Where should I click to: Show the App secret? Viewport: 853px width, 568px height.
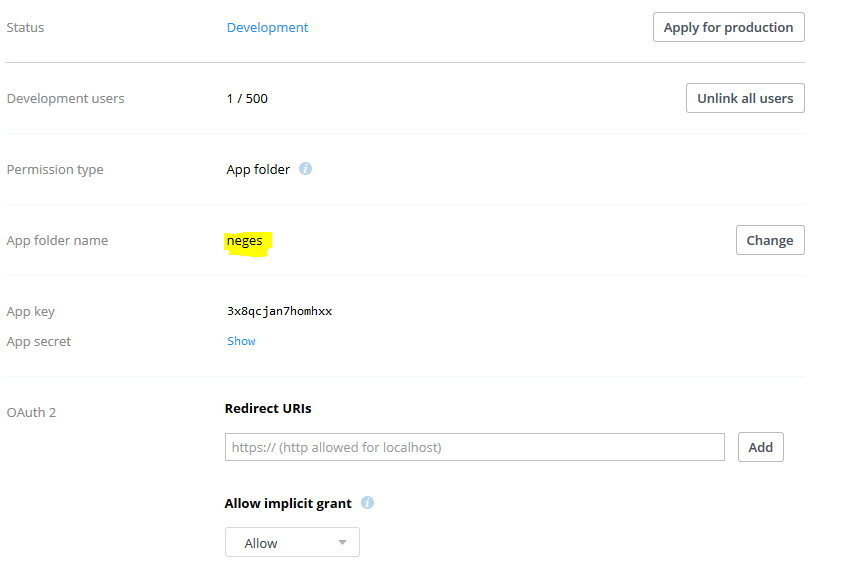tap(241, 341)
